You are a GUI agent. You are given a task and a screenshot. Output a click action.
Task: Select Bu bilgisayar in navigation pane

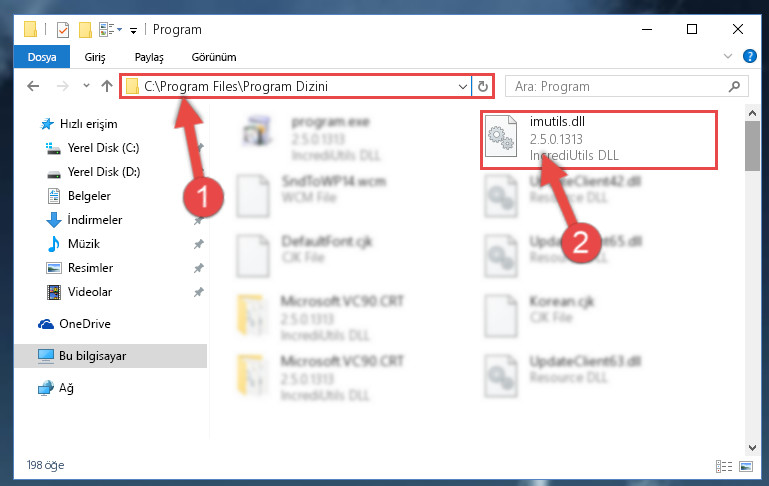(x=110, y=356)
